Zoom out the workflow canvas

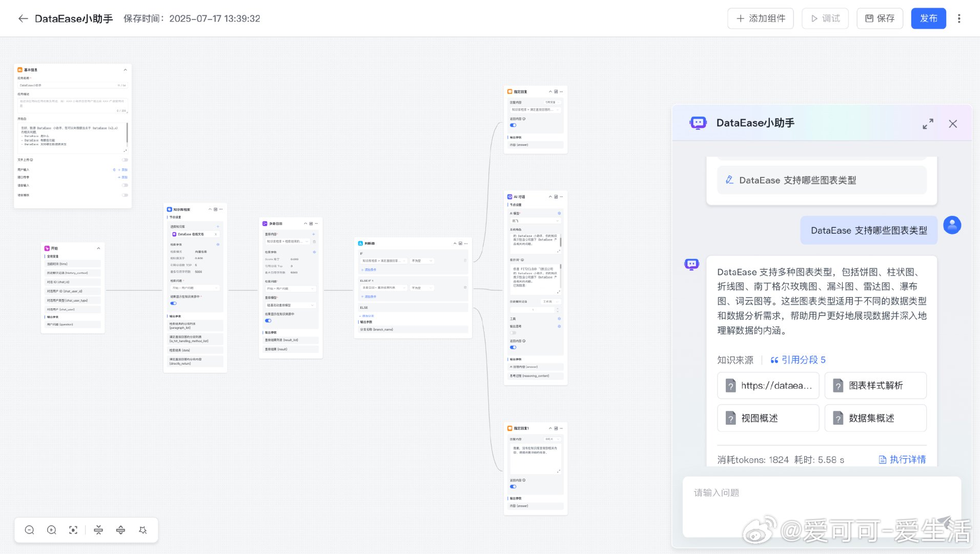[29, 530]
